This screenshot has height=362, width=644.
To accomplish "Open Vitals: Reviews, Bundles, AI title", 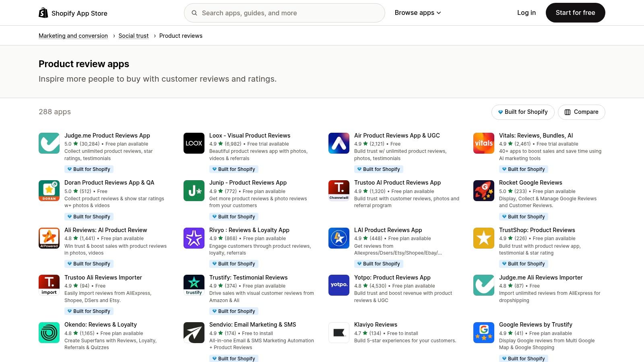I will point(536,136).
